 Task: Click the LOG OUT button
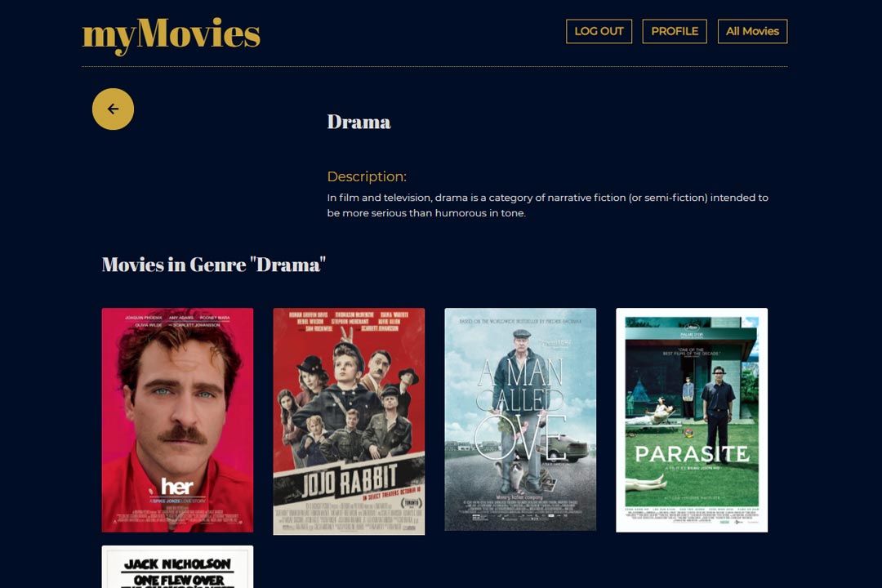point(599,32)
